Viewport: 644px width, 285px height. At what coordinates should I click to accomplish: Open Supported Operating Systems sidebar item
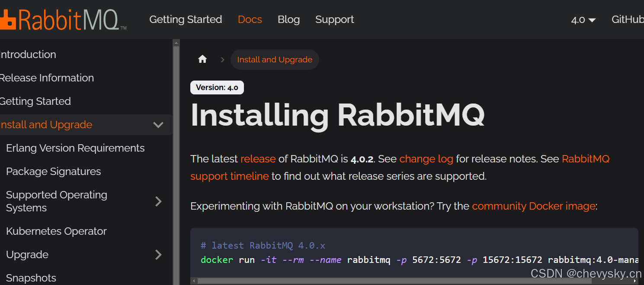(x=57, y=201)
